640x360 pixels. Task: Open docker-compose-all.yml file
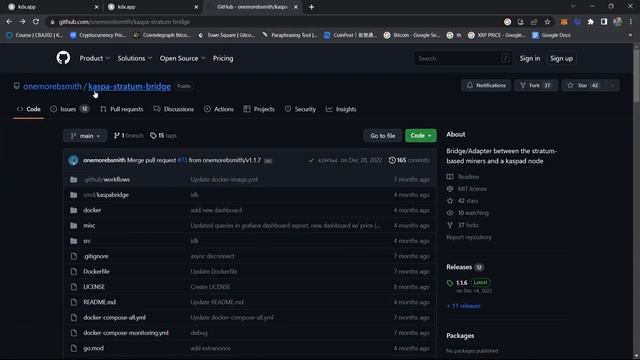(x=114, y=318)
